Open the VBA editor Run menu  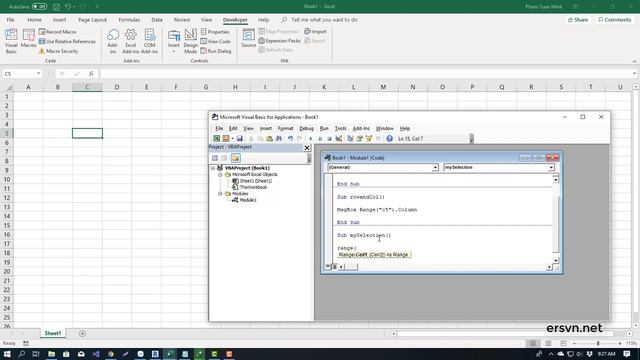click(324, 128)
